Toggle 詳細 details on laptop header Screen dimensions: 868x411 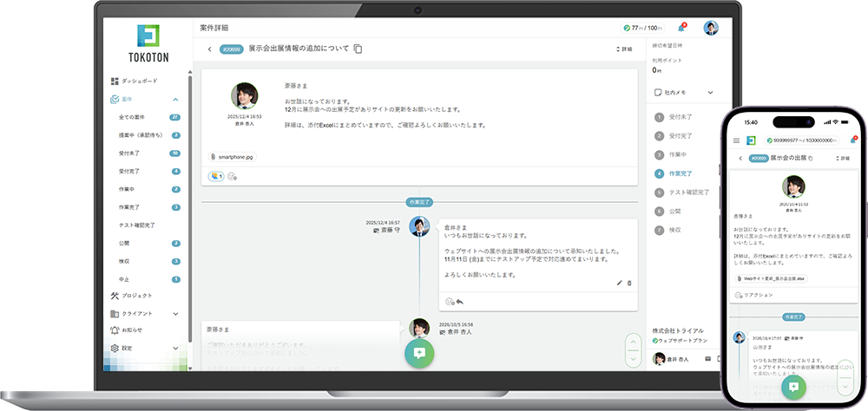point(624,49)
